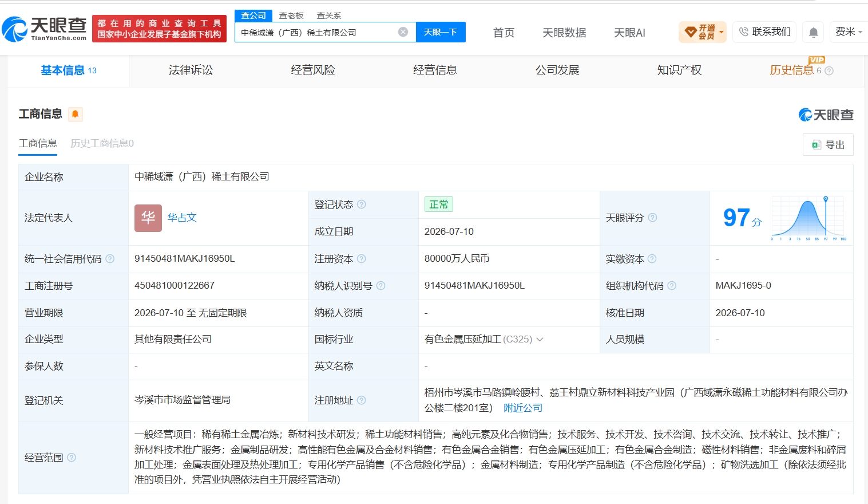Image resolution: width=868 pixels, height=504 pixels.
Task: Select the 核准日期 value 2026-07-10
Action: 740,313
